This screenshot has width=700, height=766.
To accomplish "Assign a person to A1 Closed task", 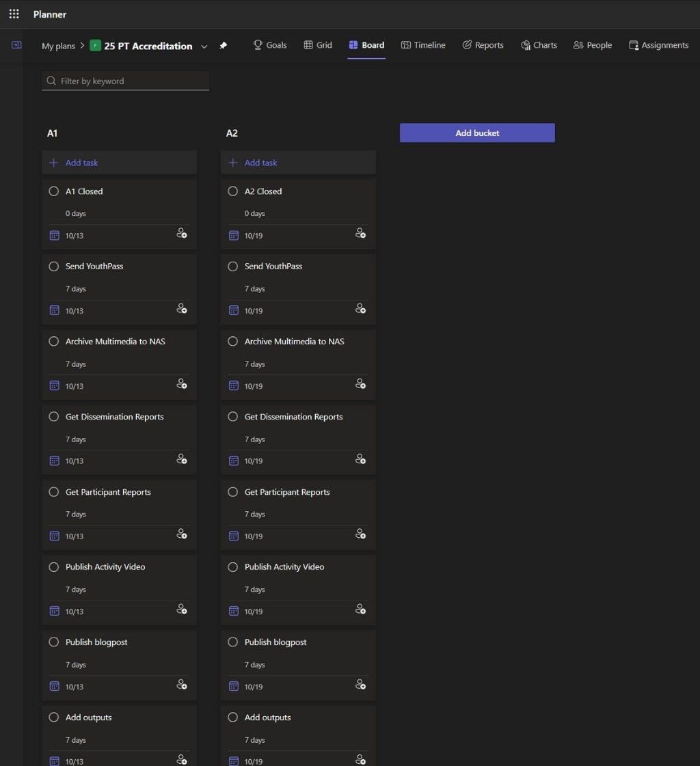I will (x=182, y=234).
